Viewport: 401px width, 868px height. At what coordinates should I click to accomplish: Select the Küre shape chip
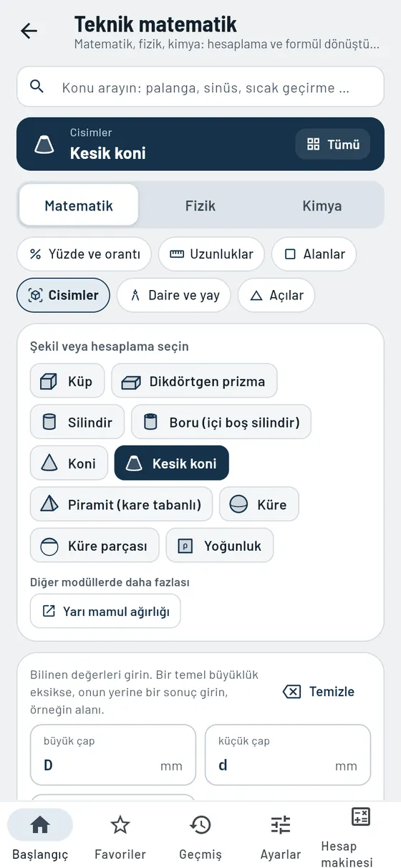259,505
